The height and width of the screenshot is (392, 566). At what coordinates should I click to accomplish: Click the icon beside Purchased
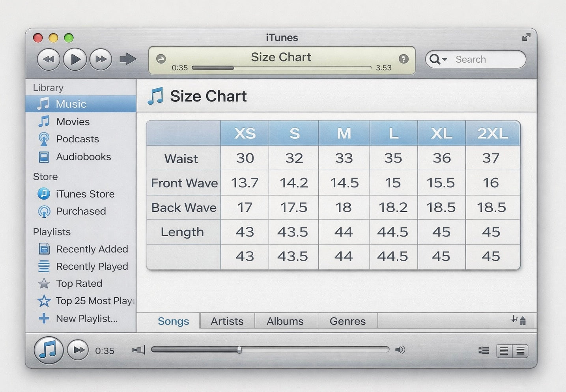pyautogui.click(x=44, y=211)
